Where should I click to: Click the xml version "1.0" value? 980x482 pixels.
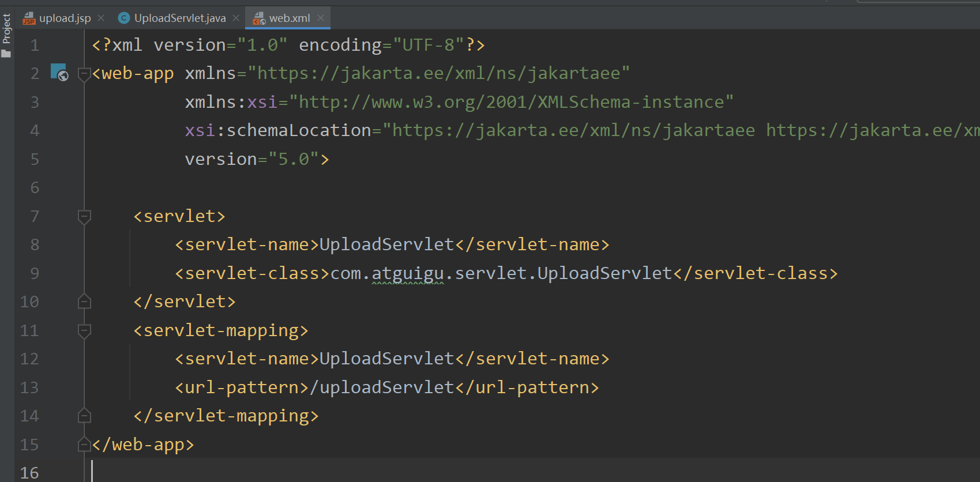(262, 45)
